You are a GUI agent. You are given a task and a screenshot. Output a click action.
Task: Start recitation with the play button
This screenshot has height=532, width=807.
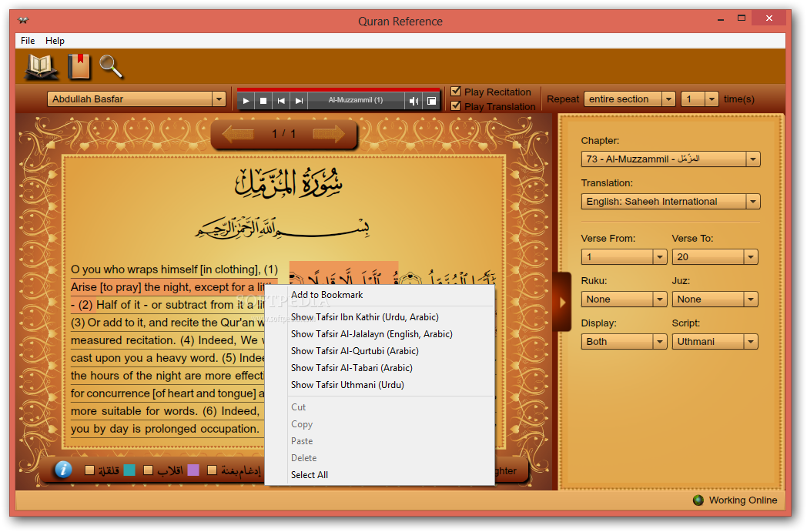246,101
